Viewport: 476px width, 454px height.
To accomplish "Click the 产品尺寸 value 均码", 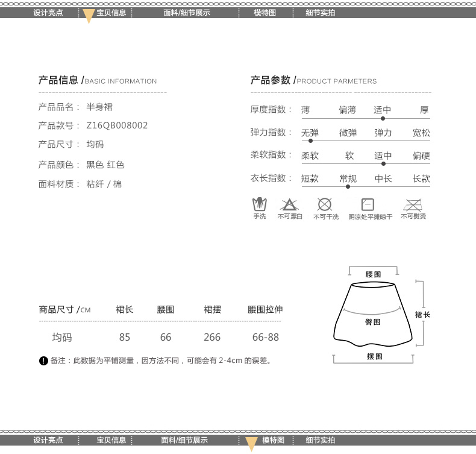I will [95, 144].
